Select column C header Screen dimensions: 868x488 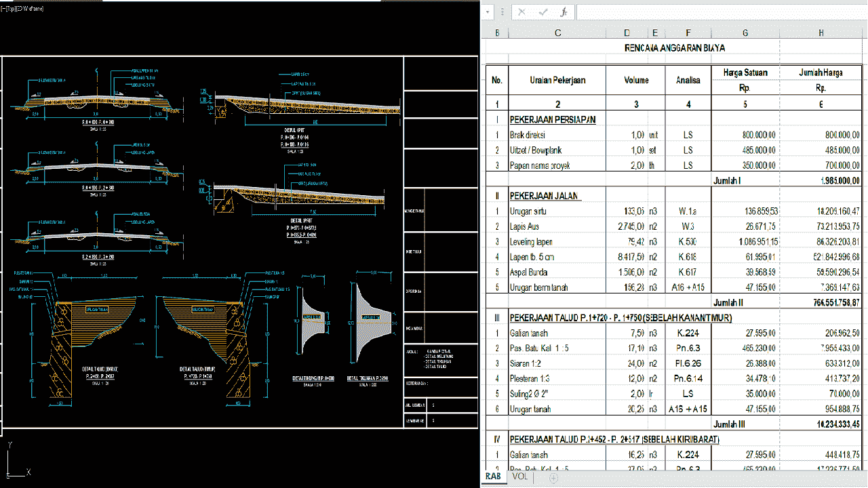557,33
